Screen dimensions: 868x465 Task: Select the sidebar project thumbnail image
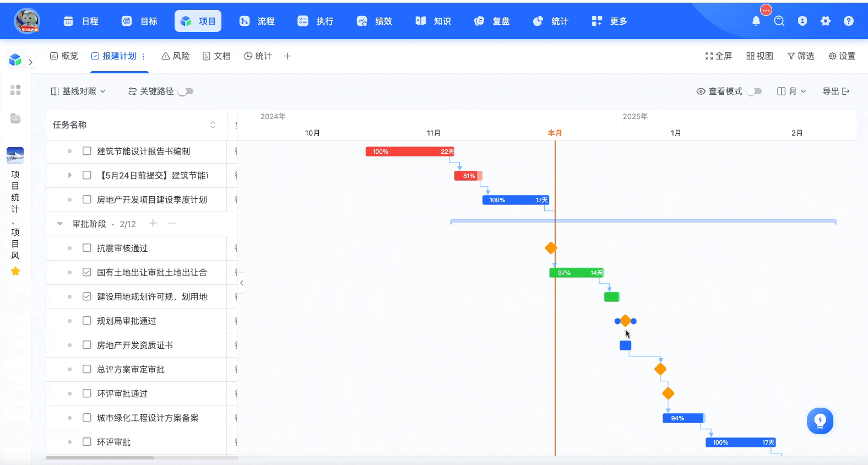[15, 155]
